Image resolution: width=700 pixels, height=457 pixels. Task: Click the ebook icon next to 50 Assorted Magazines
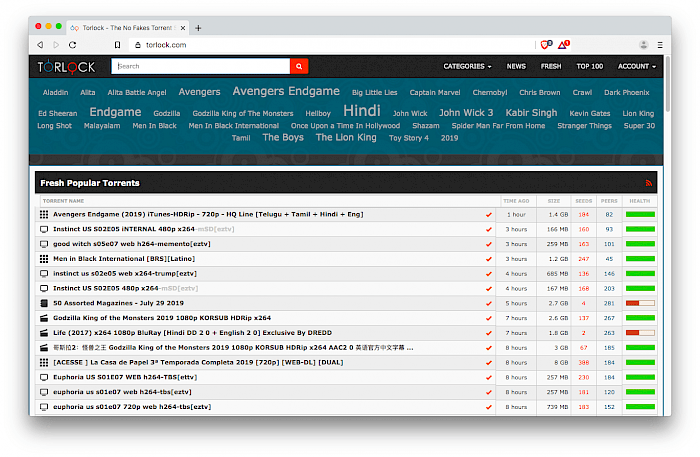point(44,303)
